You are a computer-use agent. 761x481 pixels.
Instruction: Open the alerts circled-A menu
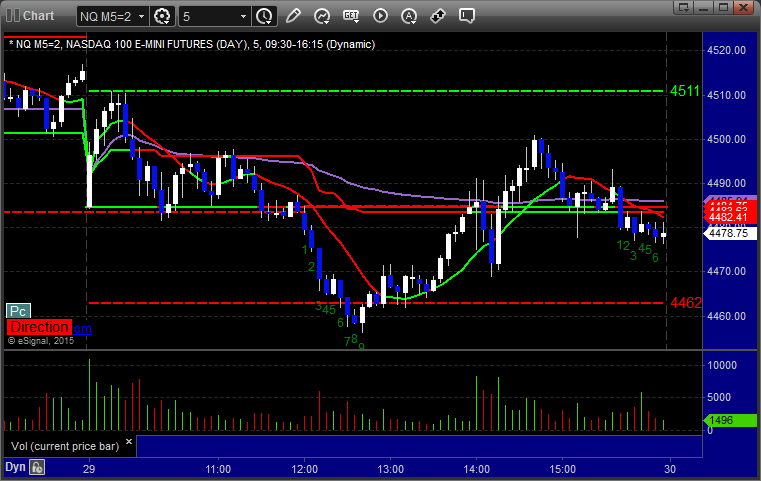(x=409, y=16)
